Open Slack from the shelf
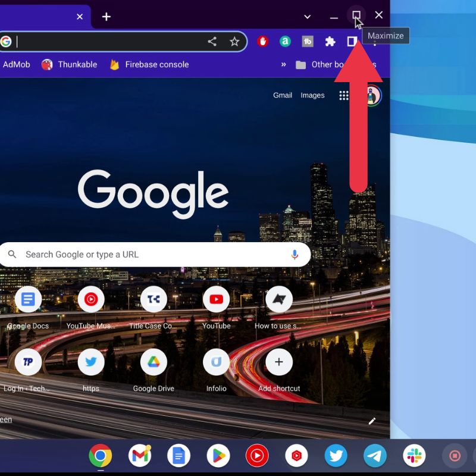Image resolution: width=476 pixels, height=476 pixels. tap(414, 456)
